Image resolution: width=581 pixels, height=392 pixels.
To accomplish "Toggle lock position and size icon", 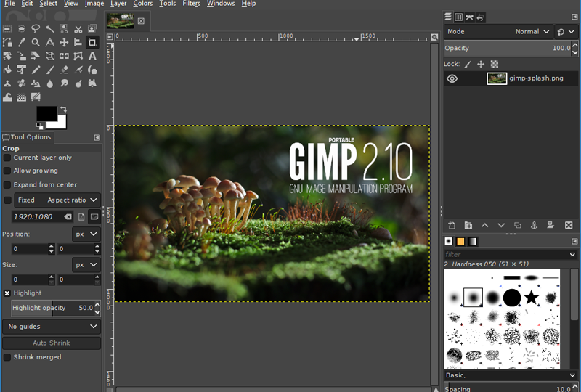I will (x=481, y=64).
